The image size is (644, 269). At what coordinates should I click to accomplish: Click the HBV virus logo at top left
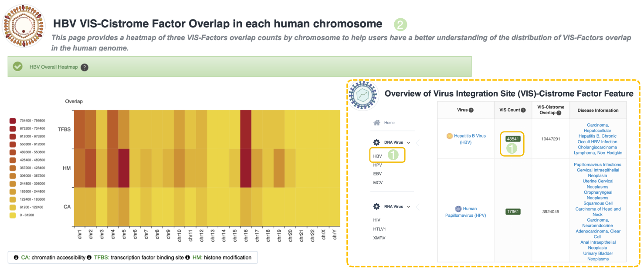[24, 26]
